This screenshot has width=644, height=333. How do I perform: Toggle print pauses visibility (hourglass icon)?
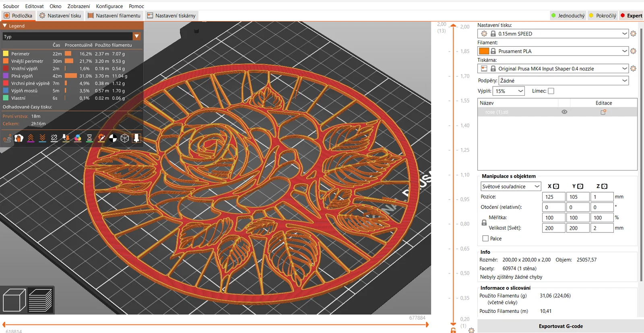click(x=89, y=138)
